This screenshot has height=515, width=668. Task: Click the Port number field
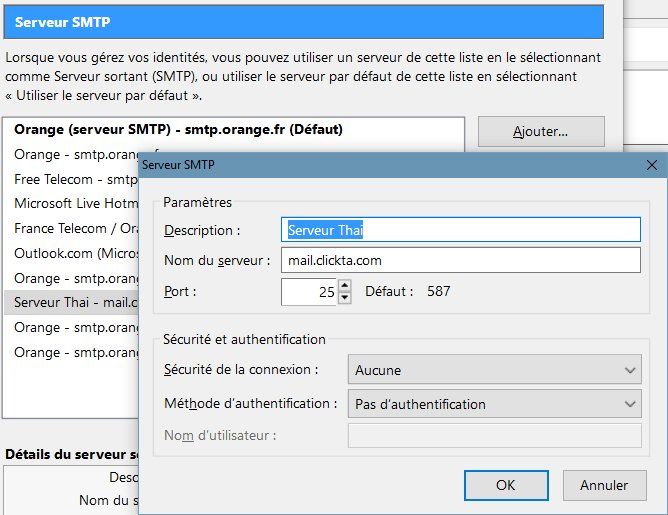click(x=310, y=291)
